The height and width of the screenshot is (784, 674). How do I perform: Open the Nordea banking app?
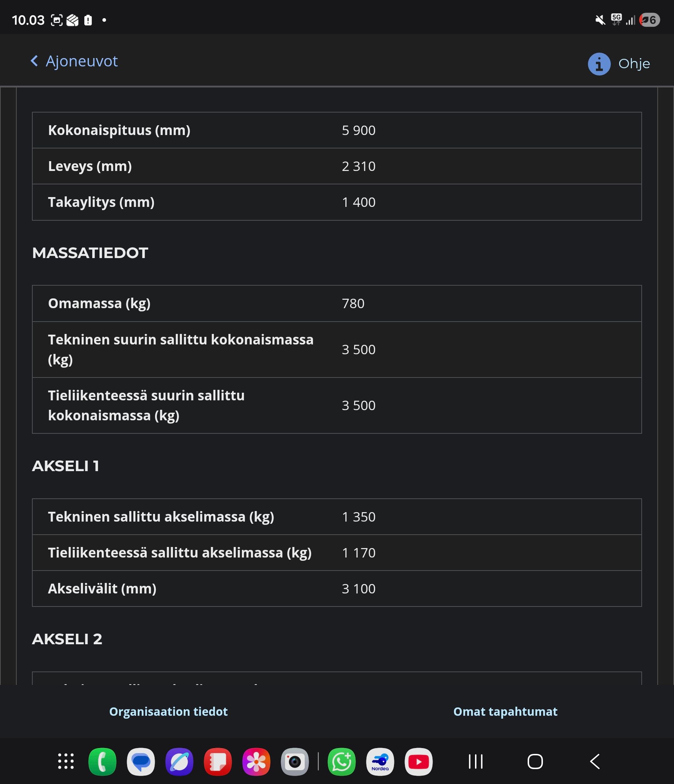pos(380,761)
